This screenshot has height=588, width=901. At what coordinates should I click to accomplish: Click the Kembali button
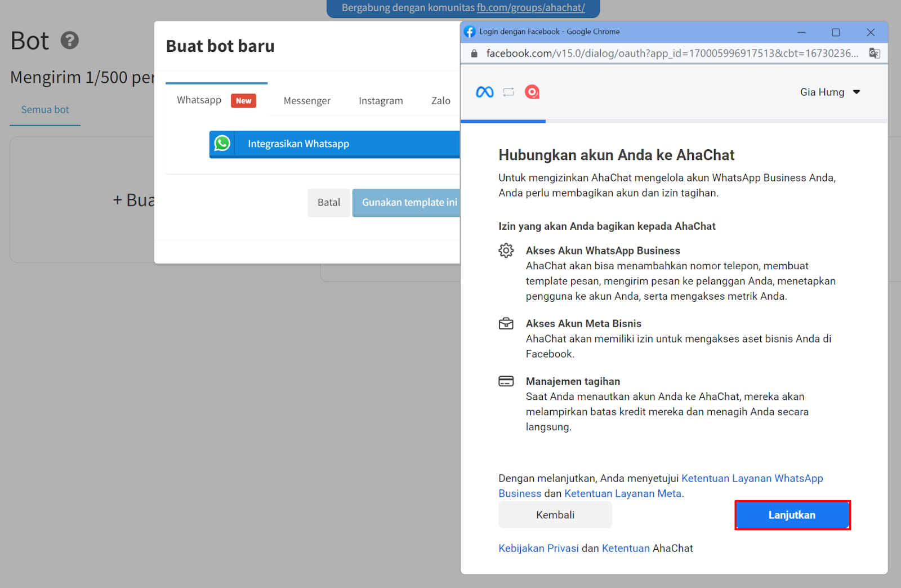click(x=555, y=515)
